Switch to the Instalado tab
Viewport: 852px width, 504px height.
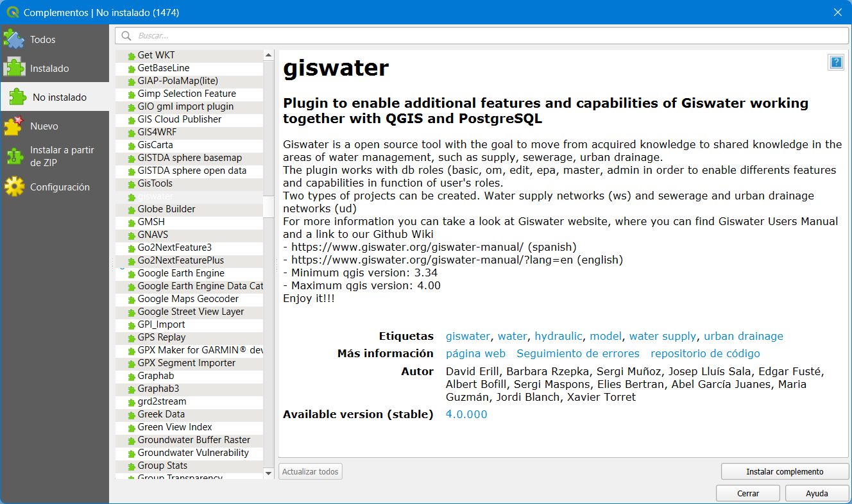(x=55, y=68)
